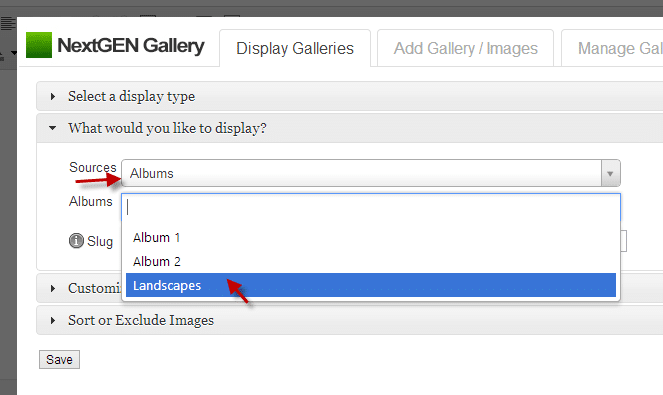Image resolution: width=663 pixels, height=395 pixels.
Task: Switch to the Display Galleries tab
Action: [295, 48]
